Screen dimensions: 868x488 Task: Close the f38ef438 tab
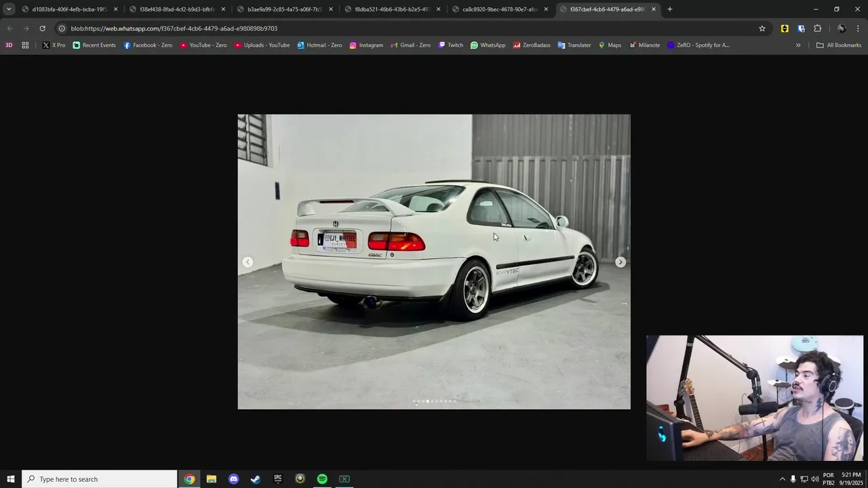pyautogui.click(x=223, y=9)
